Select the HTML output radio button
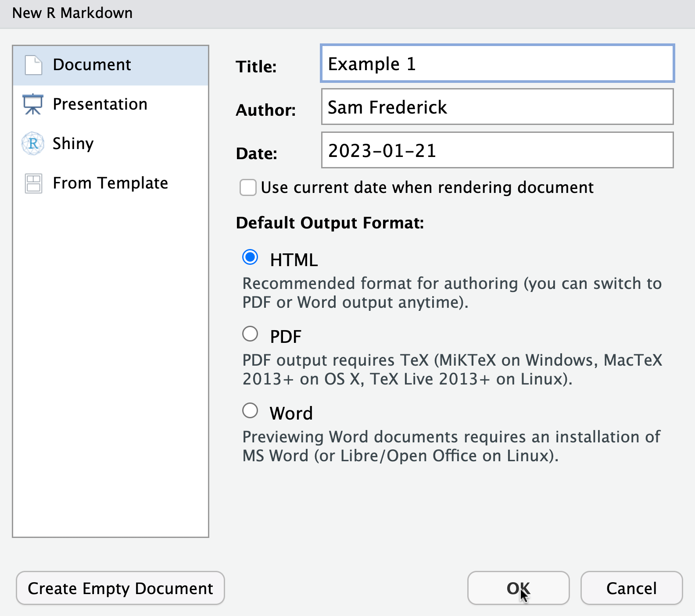 pyautogui.click(x=250, y=257)
